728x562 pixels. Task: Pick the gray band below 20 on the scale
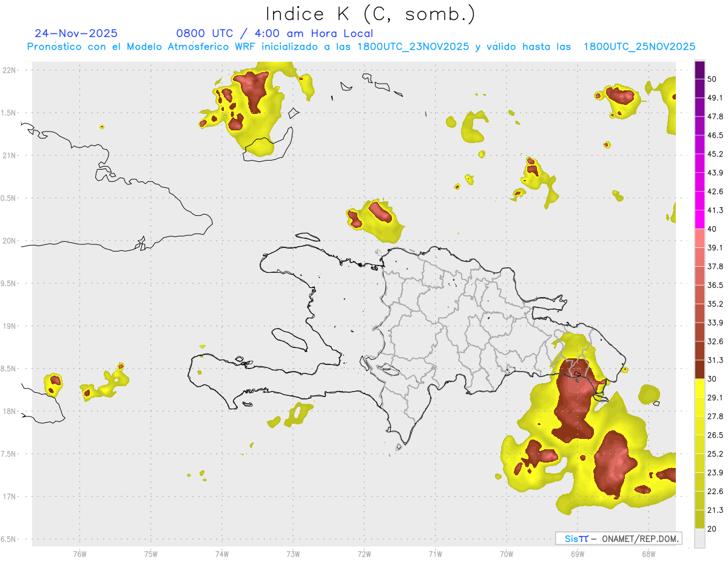click(699, 538)
